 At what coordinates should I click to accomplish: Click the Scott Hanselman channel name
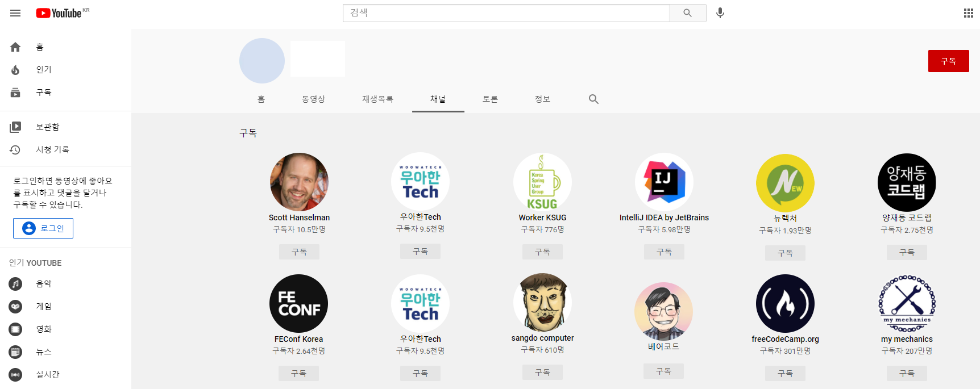[x=299, y=217]
